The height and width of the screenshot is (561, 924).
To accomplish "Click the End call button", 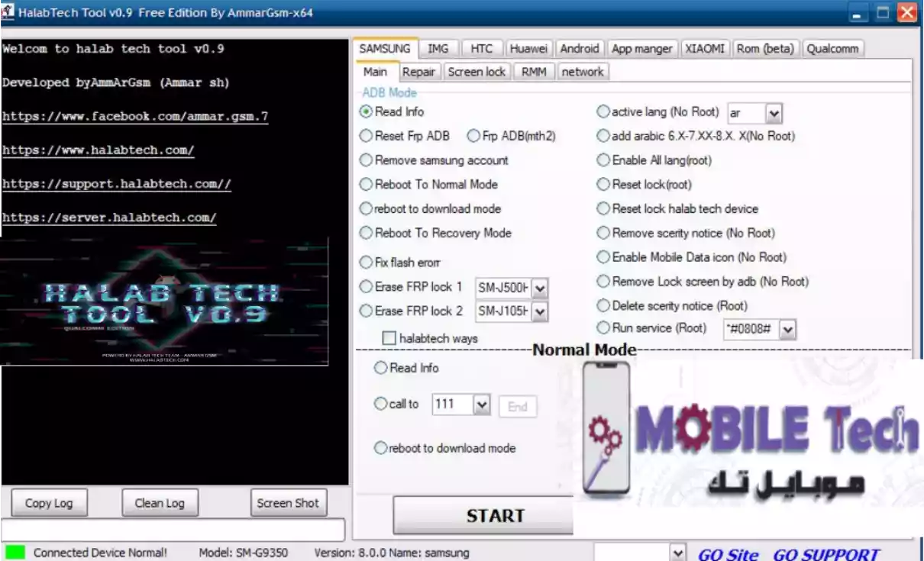I will (518, 407).
